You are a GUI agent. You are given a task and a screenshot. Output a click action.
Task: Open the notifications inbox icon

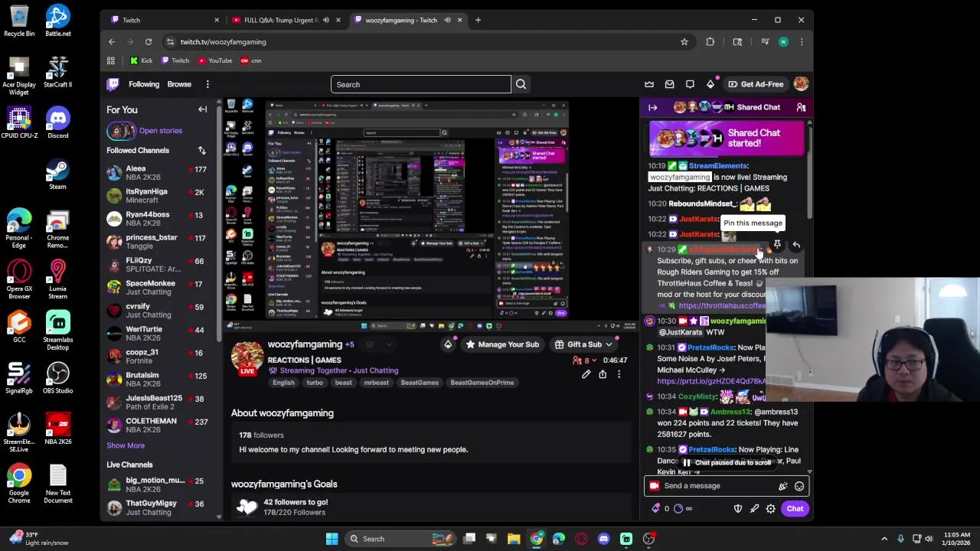670,84
